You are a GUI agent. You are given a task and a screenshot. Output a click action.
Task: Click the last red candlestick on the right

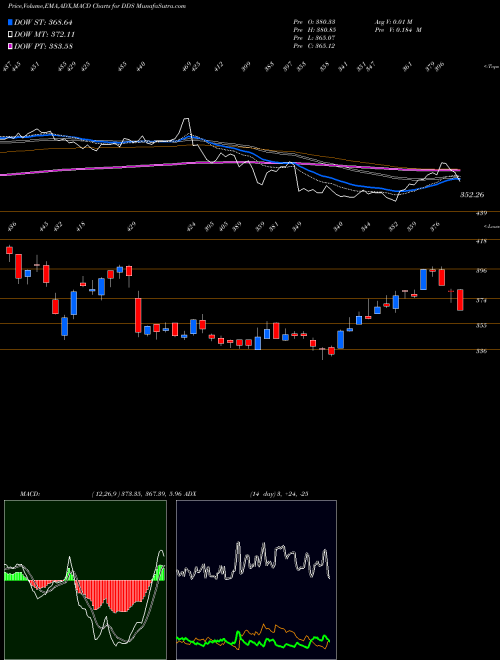coord(460,300)
